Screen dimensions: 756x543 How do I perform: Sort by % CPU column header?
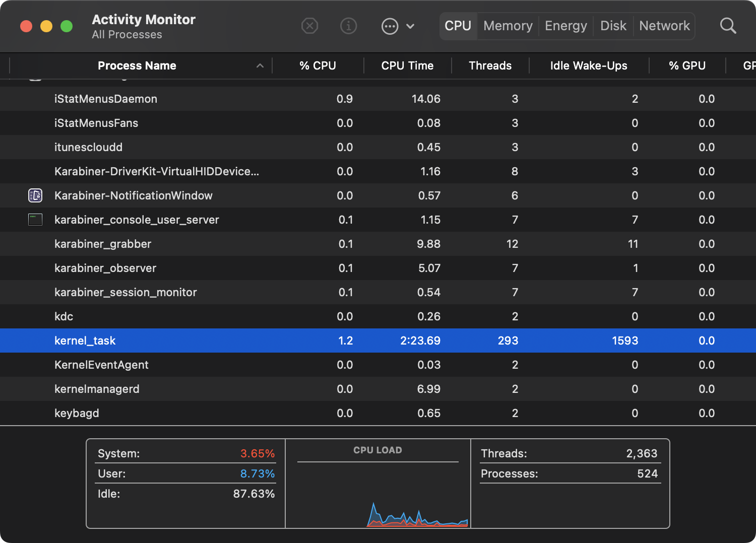click(318, 65)
